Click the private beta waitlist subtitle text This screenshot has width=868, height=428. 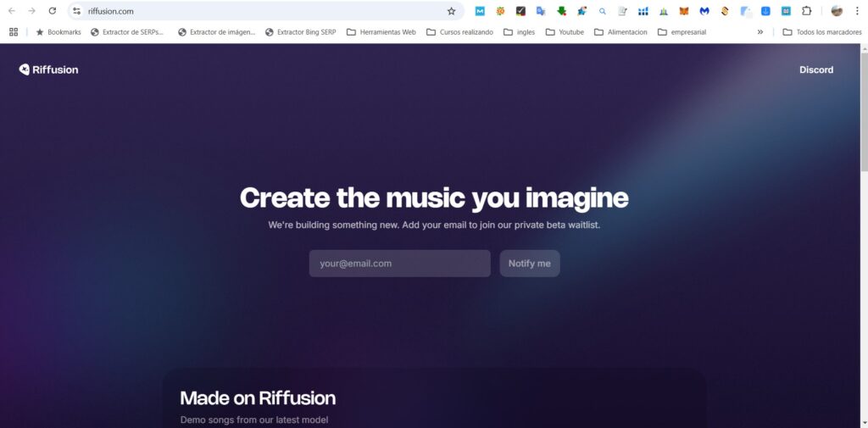click(x=434, y=225)
